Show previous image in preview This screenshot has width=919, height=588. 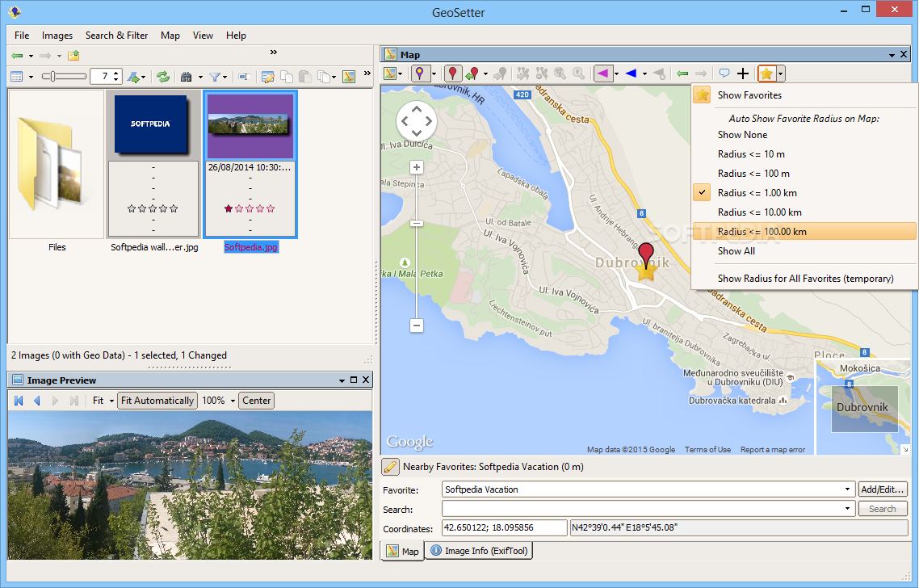(37, 401)
